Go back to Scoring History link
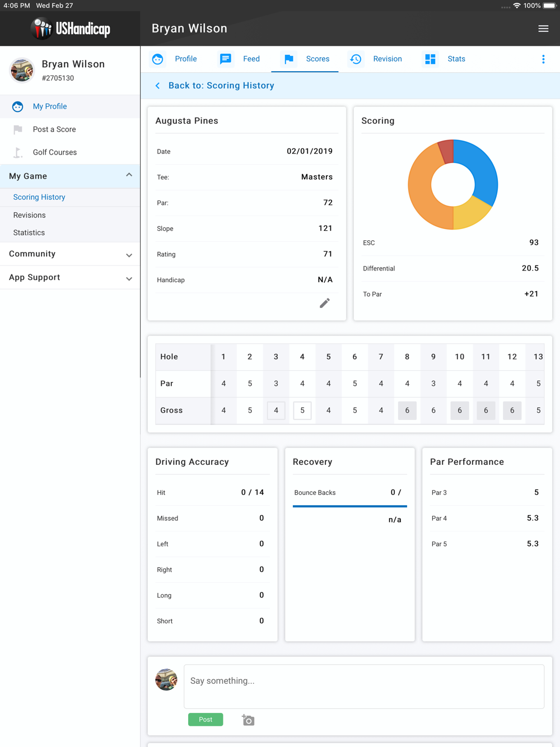The width and height of the screenshot is (560, 747). (x=221, y=86)
